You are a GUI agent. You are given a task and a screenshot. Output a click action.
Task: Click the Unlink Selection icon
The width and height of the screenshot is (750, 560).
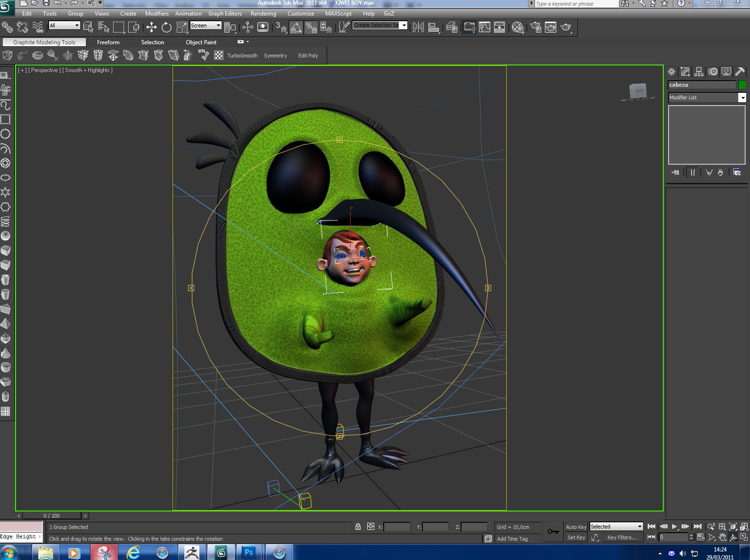(x=22, y=27)
